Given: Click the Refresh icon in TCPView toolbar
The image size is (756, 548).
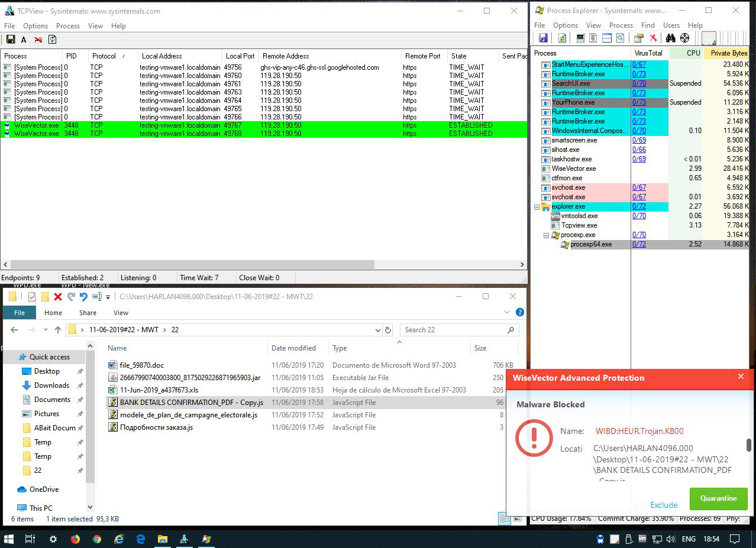Looking at the screenshot, I should 52,40.
